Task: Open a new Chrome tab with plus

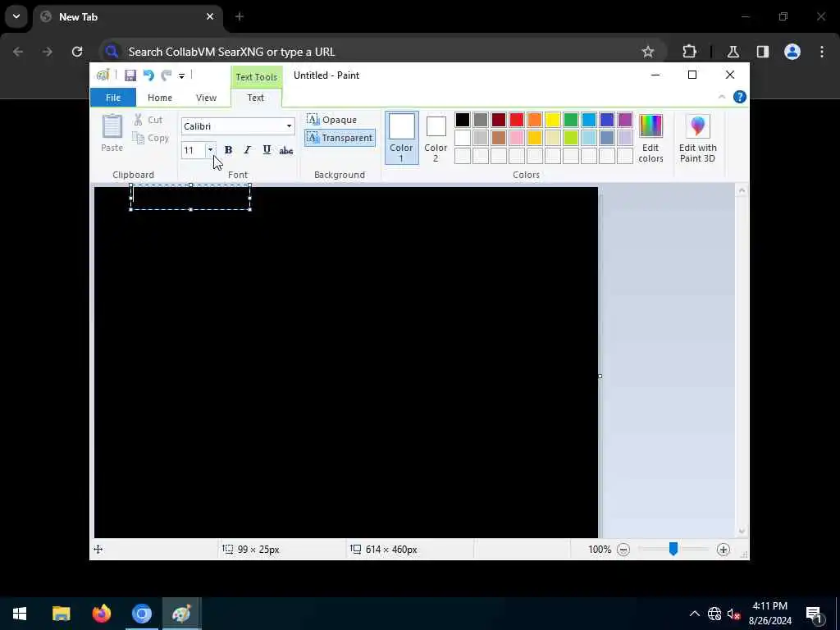Action: (240, 17)
